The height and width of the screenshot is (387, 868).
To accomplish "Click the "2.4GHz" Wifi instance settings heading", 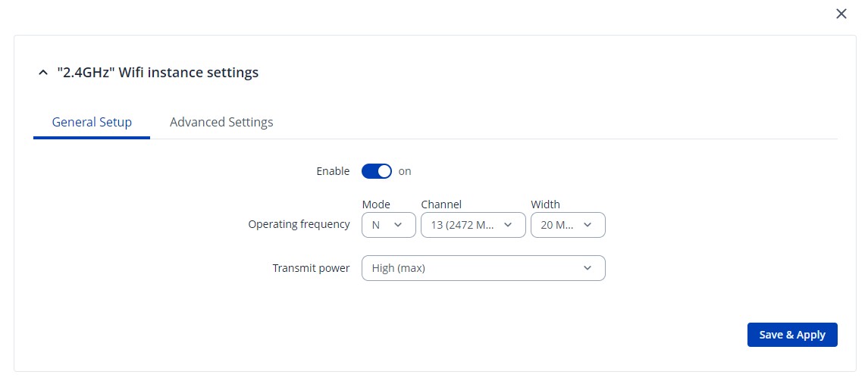I will coord(158,73).
